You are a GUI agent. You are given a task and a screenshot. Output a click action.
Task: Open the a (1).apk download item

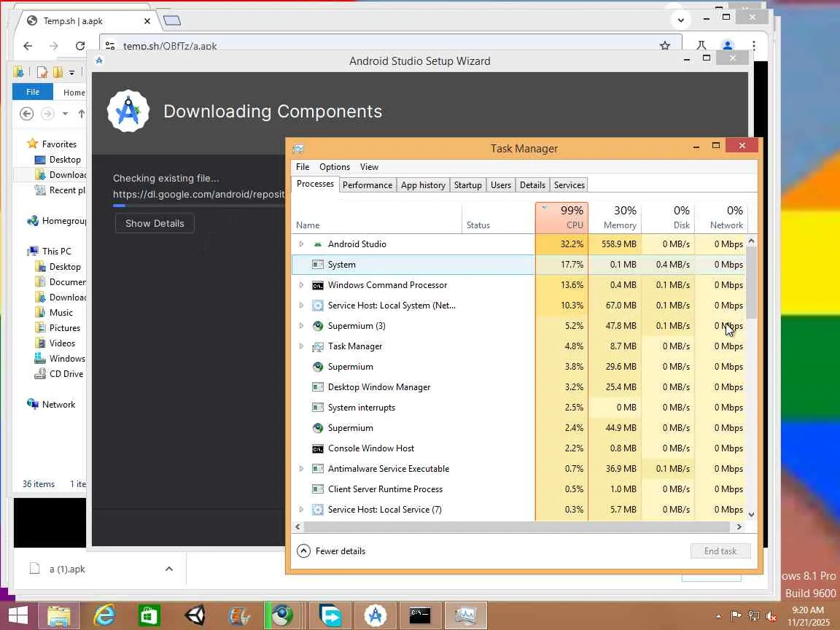pyautogui.click(x=67, y=569)
